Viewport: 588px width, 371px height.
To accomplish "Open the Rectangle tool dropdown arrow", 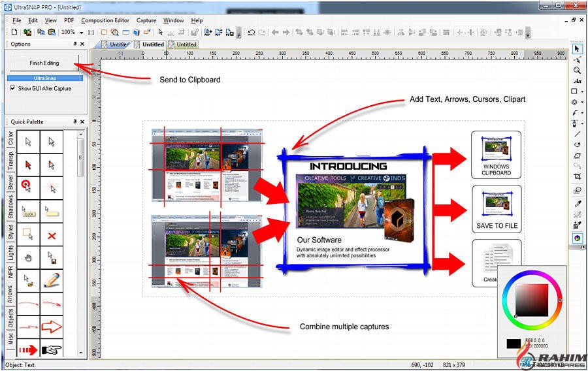I will click(582, 91).
